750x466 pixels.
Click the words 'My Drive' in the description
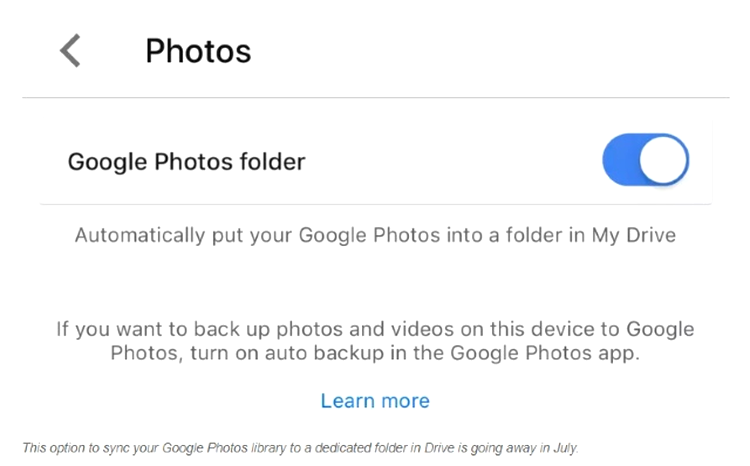[634, 235]
